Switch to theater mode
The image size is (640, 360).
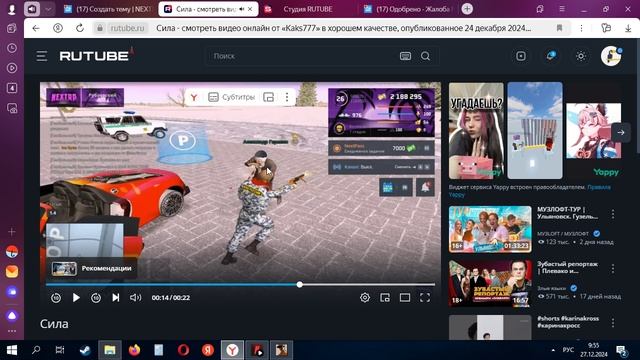[x=405, y=298]
